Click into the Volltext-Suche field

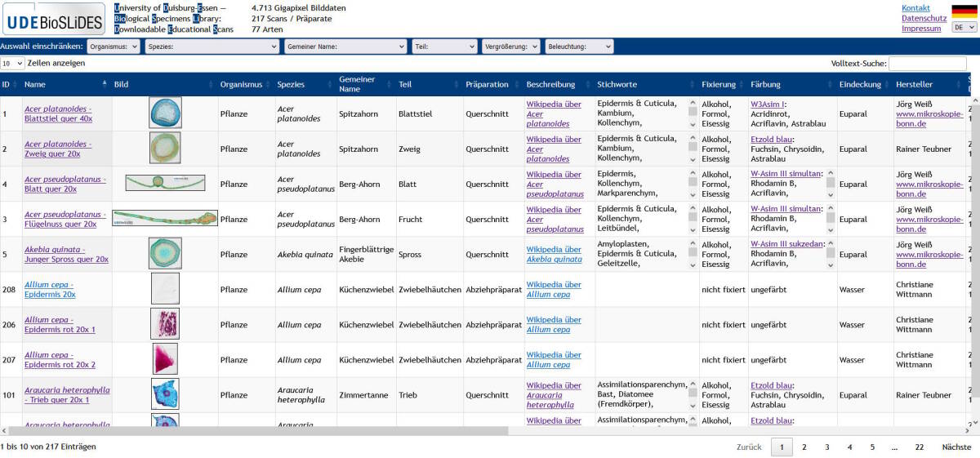click(927, 63)
